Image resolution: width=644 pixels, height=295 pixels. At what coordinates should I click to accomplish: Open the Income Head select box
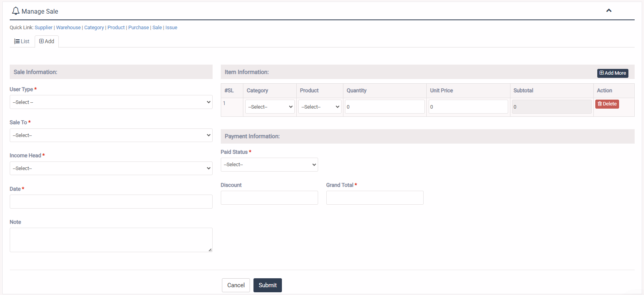(111, 168)
